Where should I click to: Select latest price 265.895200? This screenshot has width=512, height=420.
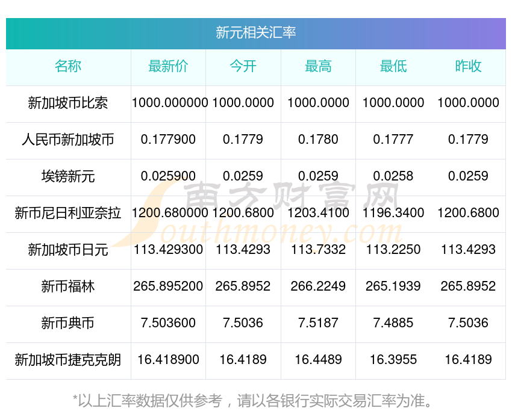point(168,286)
